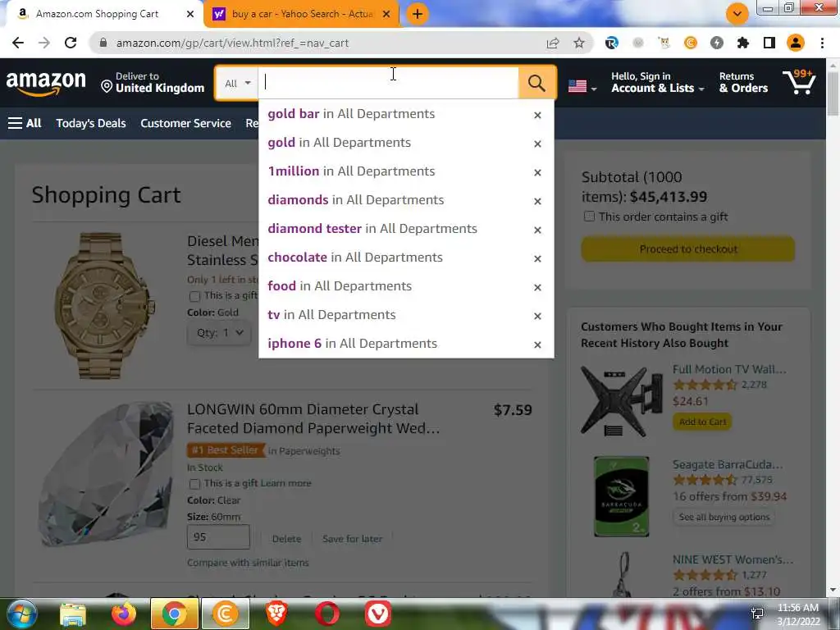Launch Brave browser from the taskbar
Screen dimensions: 840x630
point(276,614)
